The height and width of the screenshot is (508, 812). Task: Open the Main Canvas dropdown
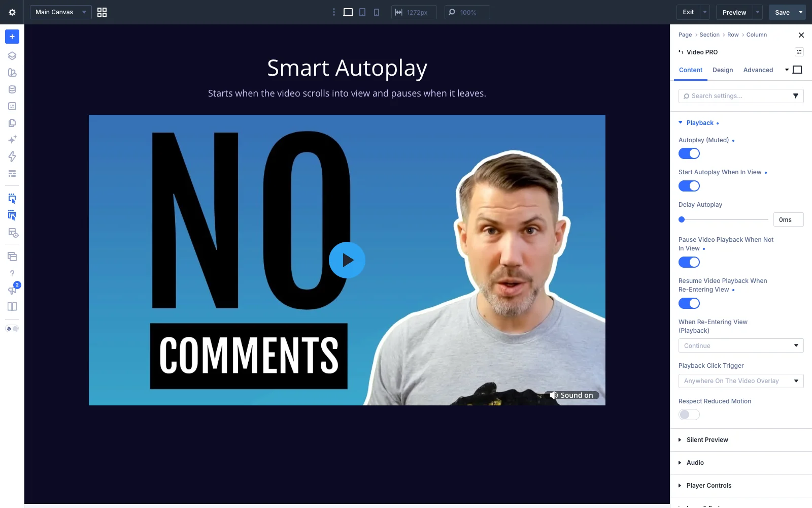61,12
